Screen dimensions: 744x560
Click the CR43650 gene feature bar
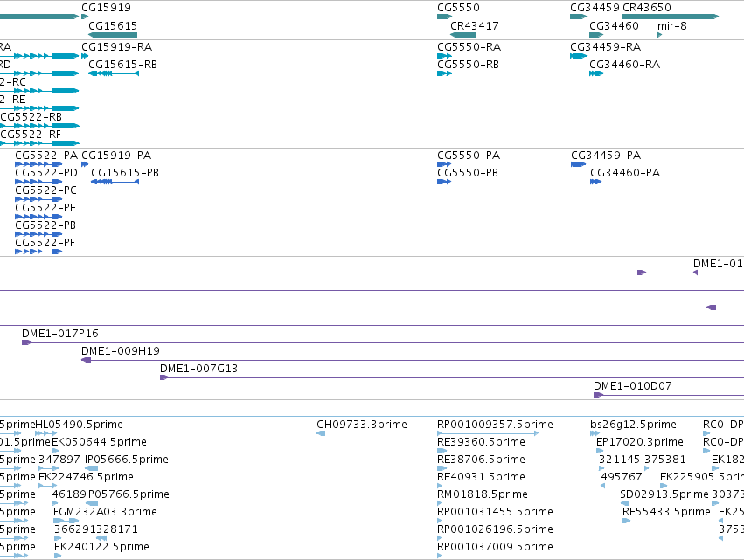coord(671,17)
